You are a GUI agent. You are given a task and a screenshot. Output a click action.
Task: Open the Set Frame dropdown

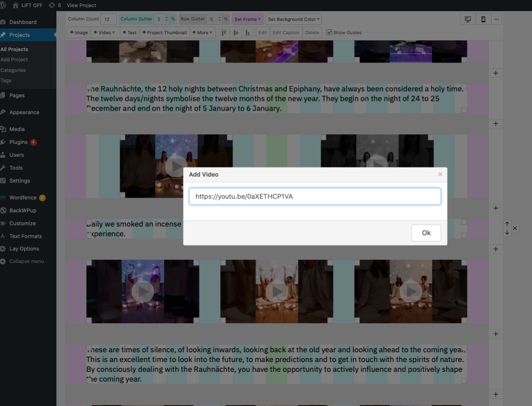pyautogui.click(x=247, y=19)
